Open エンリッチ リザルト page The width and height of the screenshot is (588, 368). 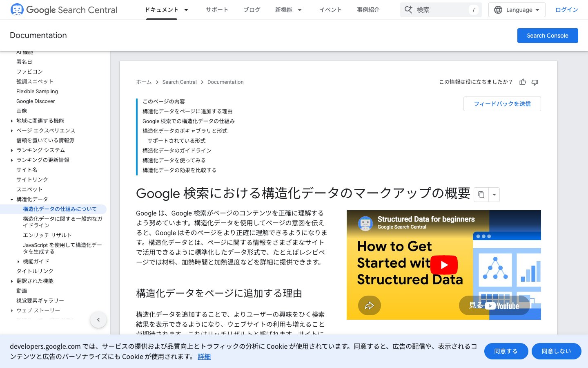[x=47, y=235]
